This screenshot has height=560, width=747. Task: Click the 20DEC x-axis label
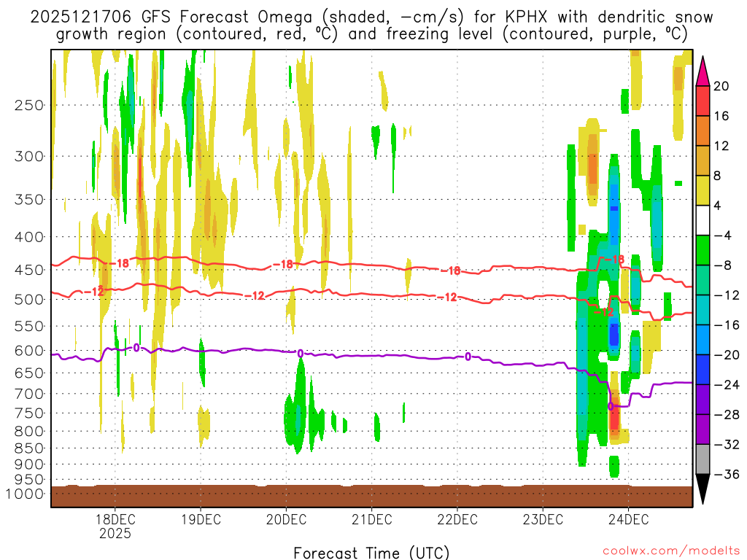click(x=286, y=519)
